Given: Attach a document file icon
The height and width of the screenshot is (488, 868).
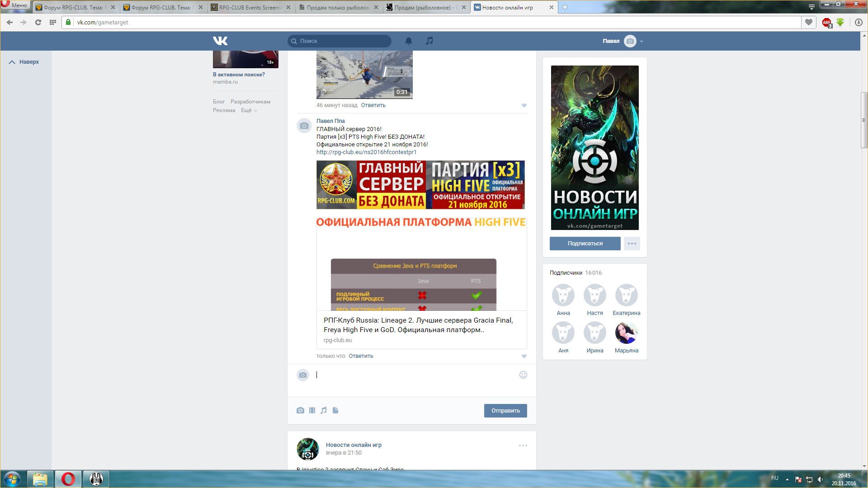Looking at the screenshot, I should (335, 410).
